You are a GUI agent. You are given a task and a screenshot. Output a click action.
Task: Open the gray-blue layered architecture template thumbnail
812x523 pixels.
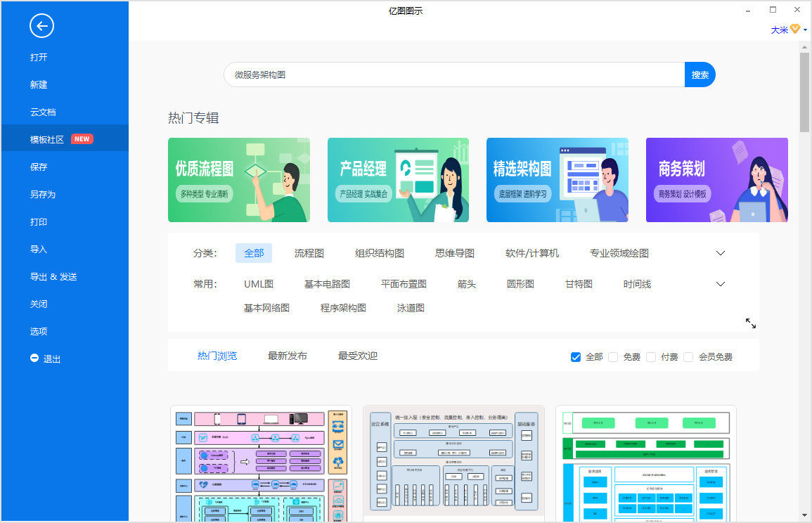pos(453,464)
